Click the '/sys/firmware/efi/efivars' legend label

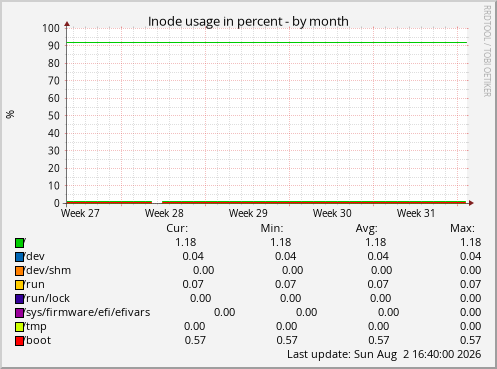87,312
